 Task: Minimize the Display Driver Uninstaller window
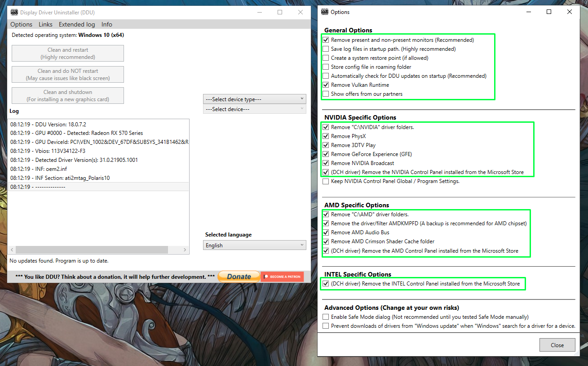pyautogui.click(x=259, y=13)
